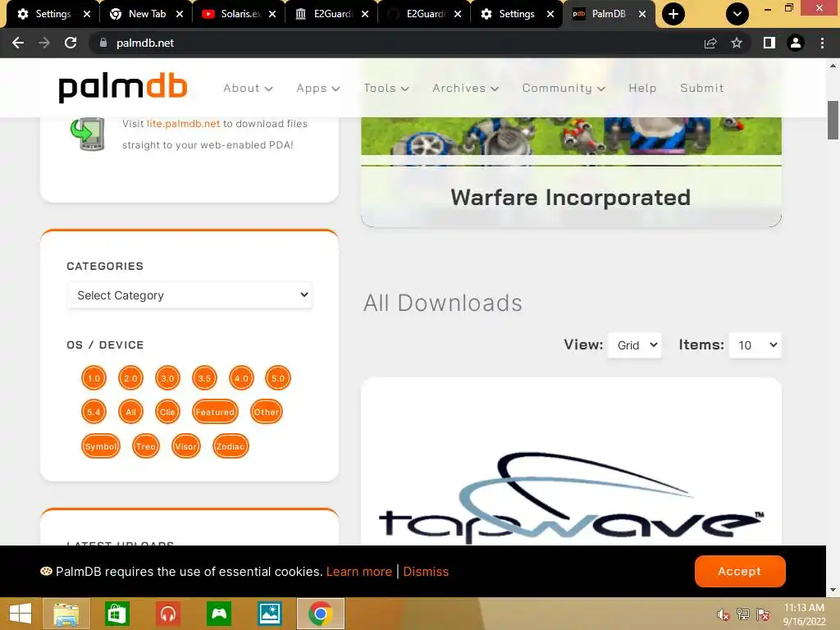The image size is (840, 630).
Task: Change the View dropdown from Grid
Action: [x=635, y=345]
